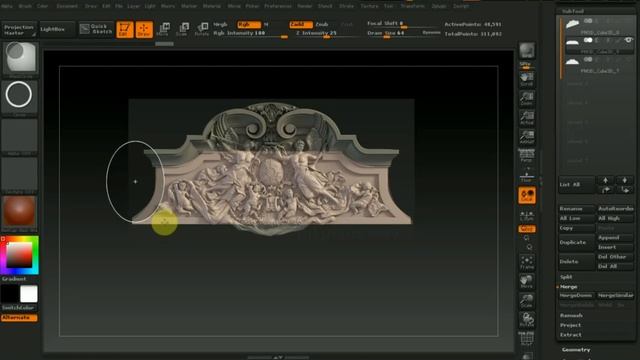Click the select-down arrow in SubTool
The width and height of the screenshot is (640, 360).
tap(624, 180)
